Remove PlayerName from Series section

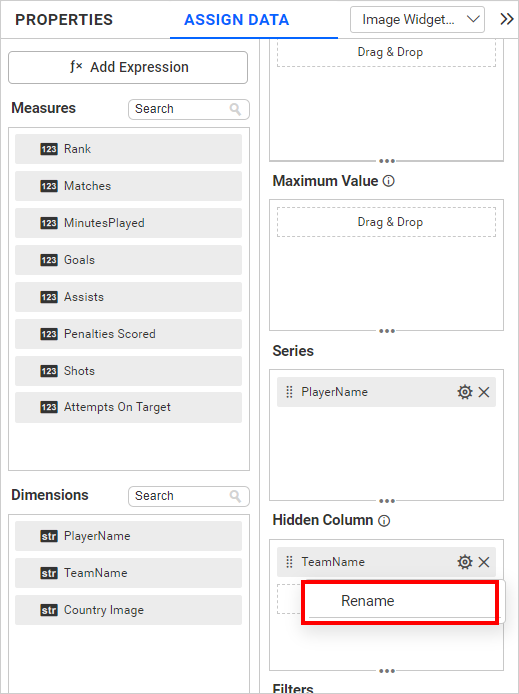coord(484,392)
